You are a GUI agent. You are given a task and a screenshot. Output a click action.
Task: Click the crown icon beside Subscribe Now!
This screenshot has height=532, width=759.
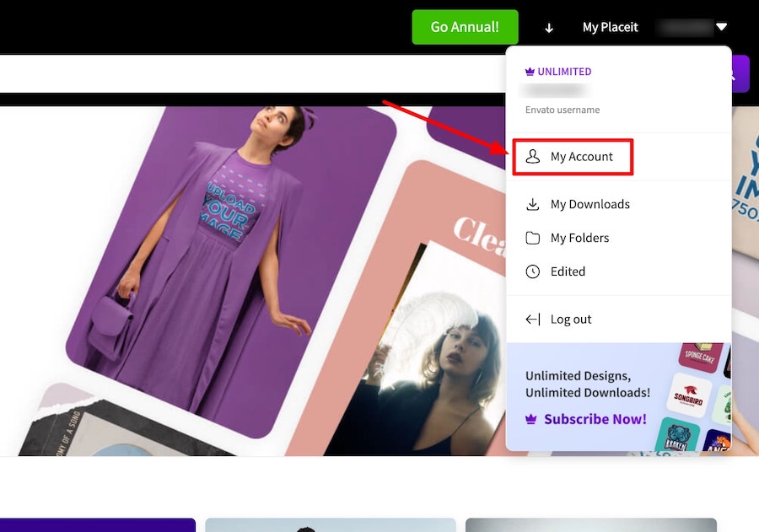[x=531, y=419]
